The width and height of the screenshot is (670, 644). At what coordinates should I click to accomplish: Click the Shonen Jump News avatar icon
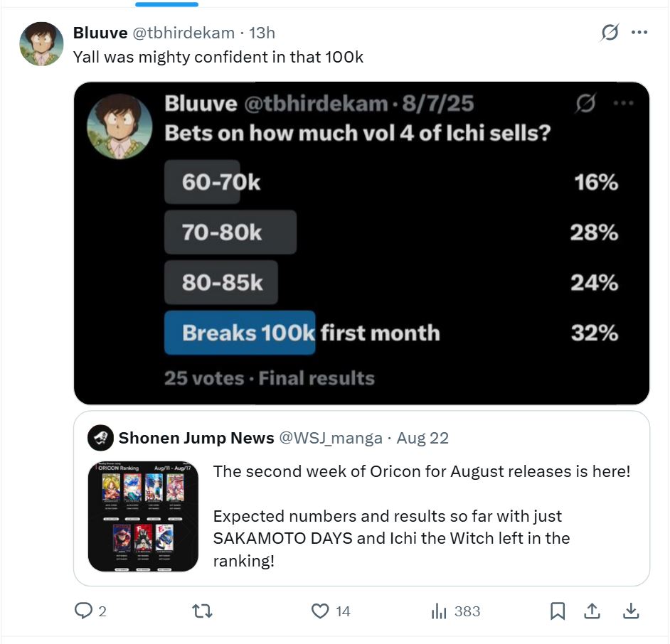coord(100,438)
